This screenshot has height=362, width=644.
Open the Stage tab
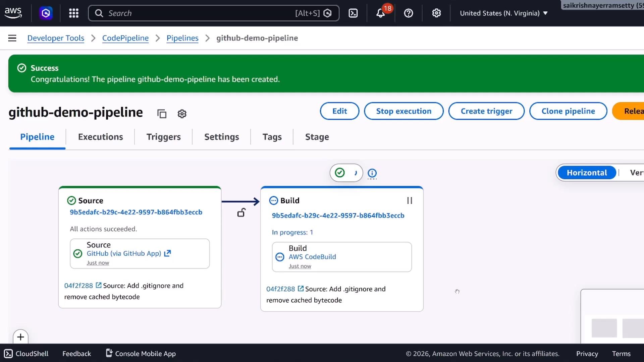click(x=317, y=137)
